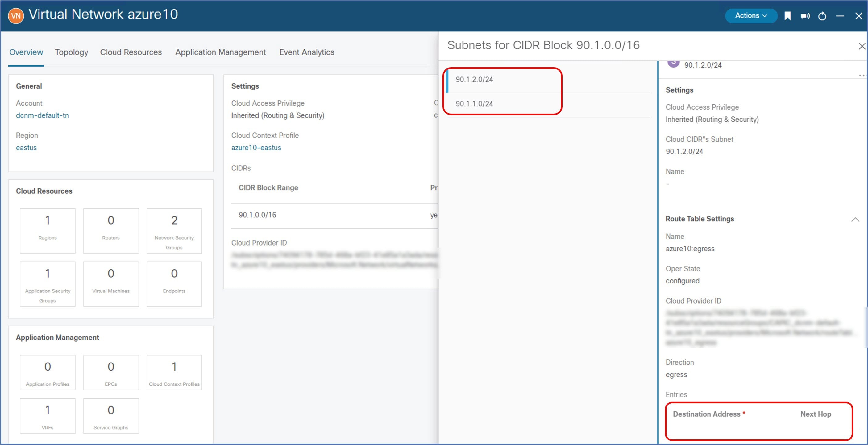Open the eastus region link
Viewport: 868px width, 445px height.
(26, 148)
